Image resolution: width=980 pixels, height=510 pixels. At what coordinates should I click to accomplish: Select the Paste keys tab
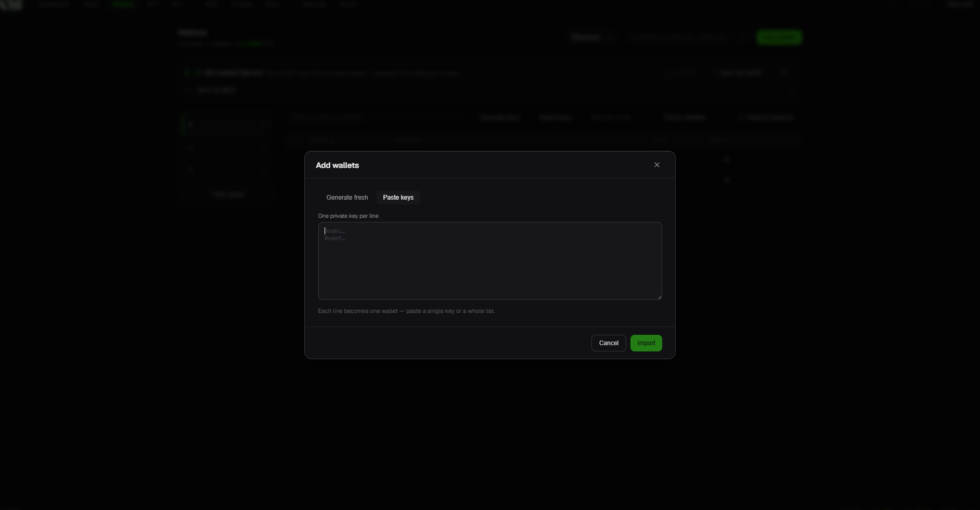pos(398,198)
